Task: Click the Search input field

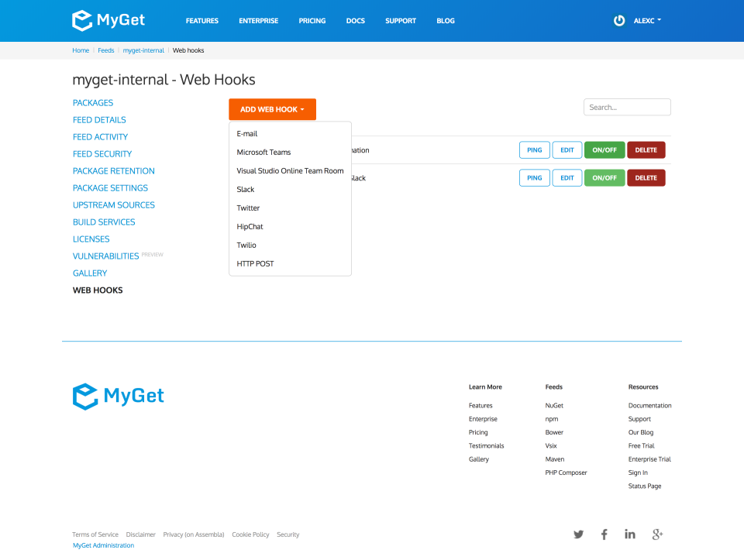Action: pos(626,107)
